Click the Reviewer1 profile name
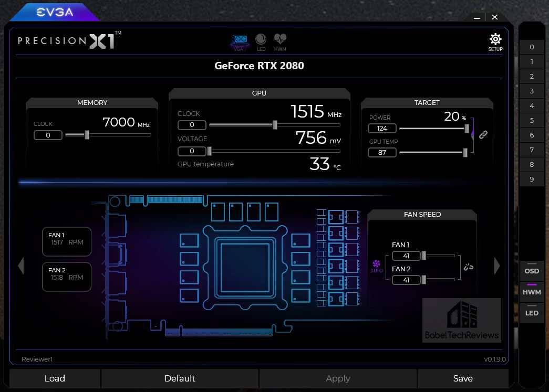Image resolution: width=549 pixels, height=392 pixels. coord(37,359)
